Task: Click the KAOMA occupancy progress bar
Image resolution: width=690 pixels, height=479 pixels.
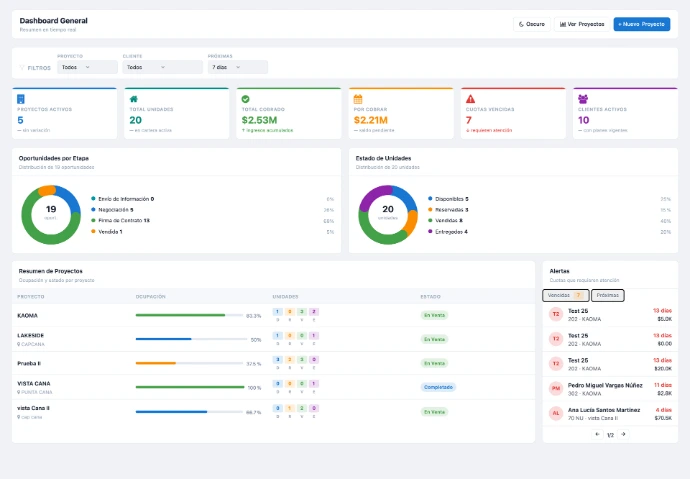Action: pos(189,315)
